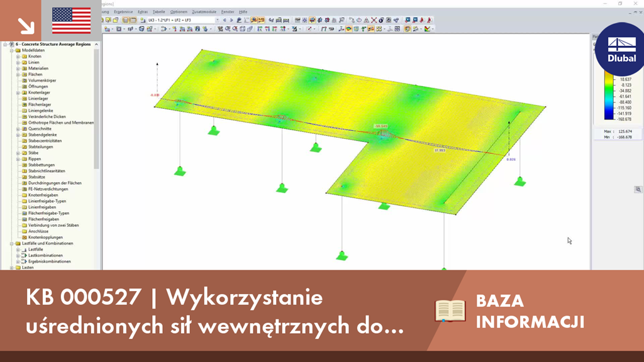The width and height of the screenshot is (644, 362).
Task: Click the open book Baza Informacji icon
Action: (x=450, y=310)
